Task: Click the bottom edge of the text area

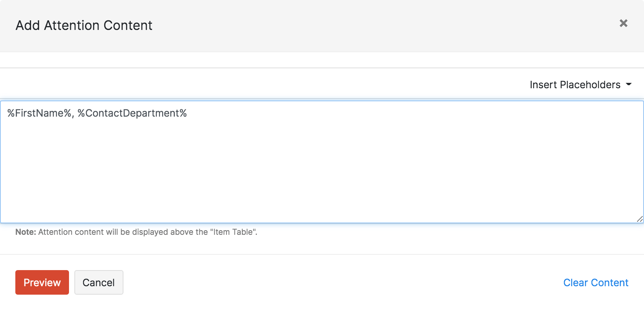Action: (x=322, y=223)
